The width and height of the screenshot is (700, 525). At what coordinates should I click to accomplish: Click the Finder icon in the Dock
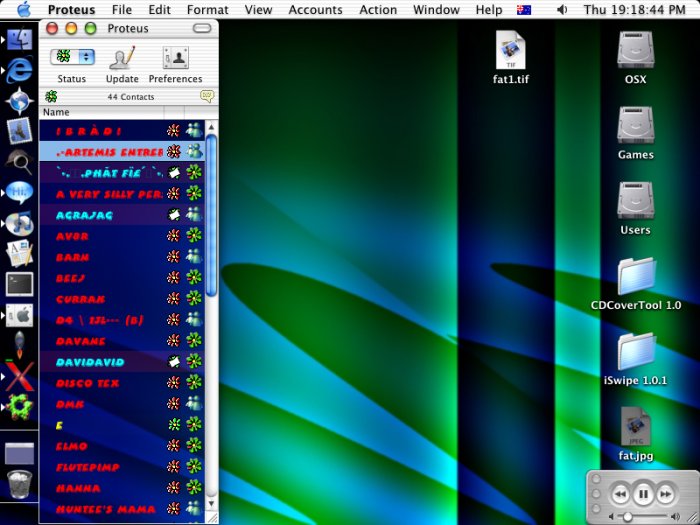coord(19,39)
